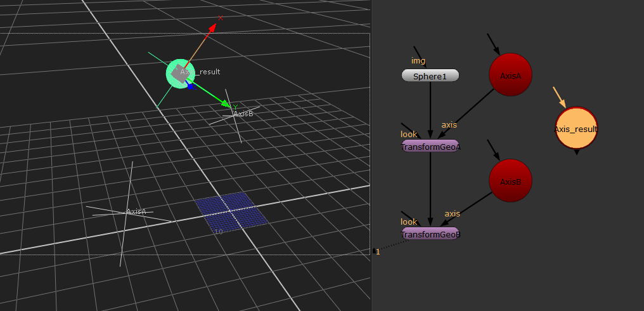
Task: Select the Sphere1 node
Action: (x=430, y=76)
